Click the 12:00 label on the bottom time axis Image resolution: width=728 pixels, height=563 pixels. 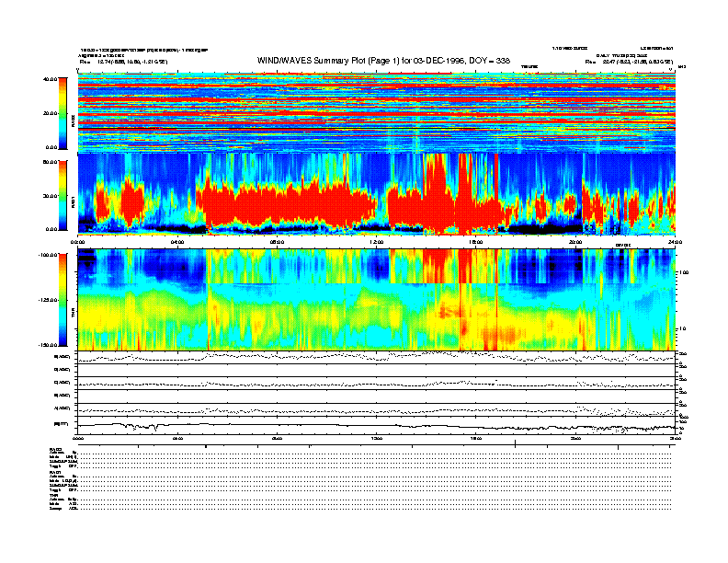point(377,438)
